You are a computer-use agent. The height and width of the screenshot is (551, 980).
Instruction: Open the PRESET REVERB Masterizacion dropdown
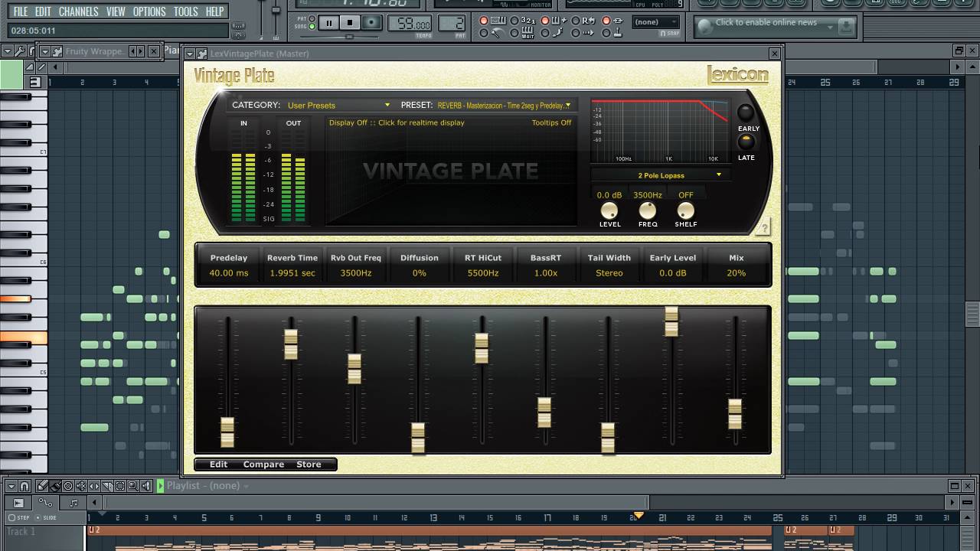505,105
